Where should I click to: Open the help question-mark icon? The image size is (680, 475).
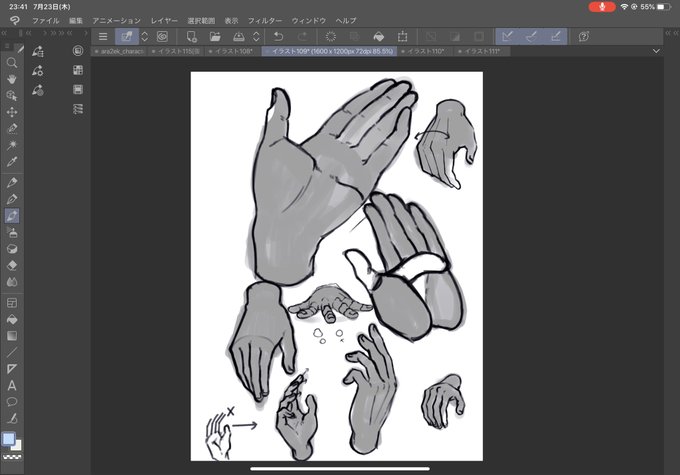pos(584,37)
